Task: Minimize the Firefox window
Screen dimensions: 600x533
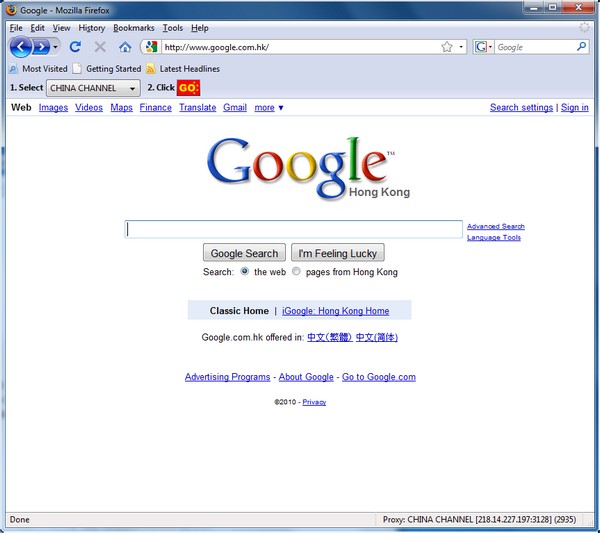Action: tap(534, 7)
